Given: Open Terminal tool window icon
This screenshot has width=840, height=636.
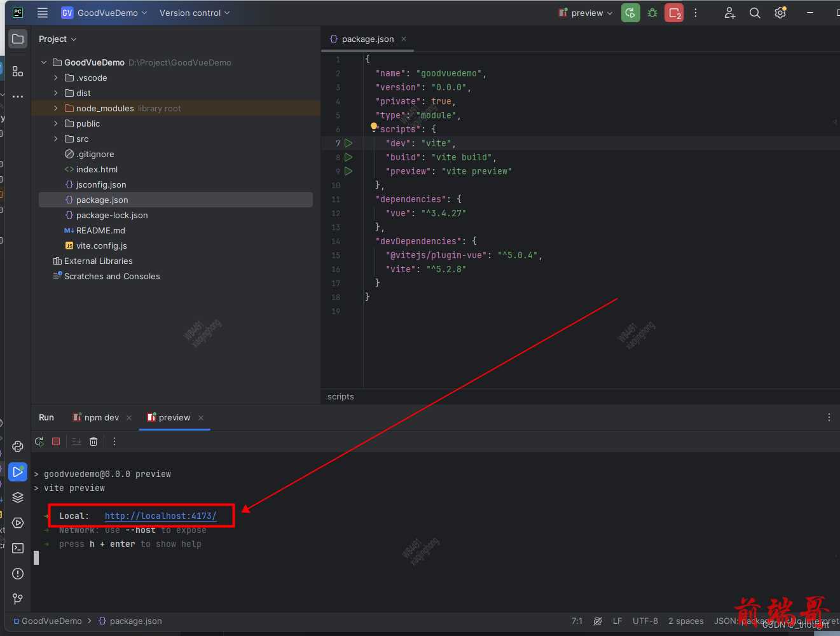Looking at the screenshot, I should coord(18,548).
